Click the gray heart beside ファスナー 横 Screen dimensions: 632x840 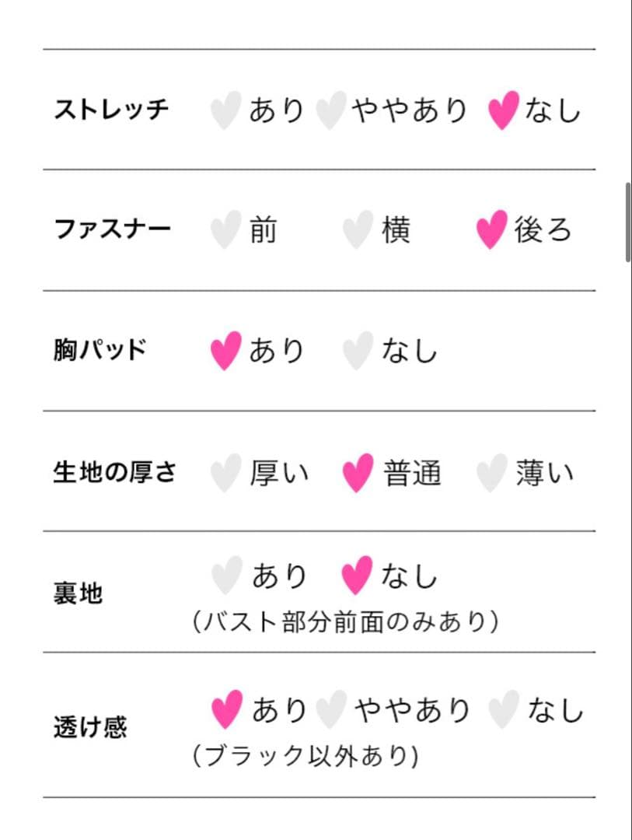click(357, 231)
